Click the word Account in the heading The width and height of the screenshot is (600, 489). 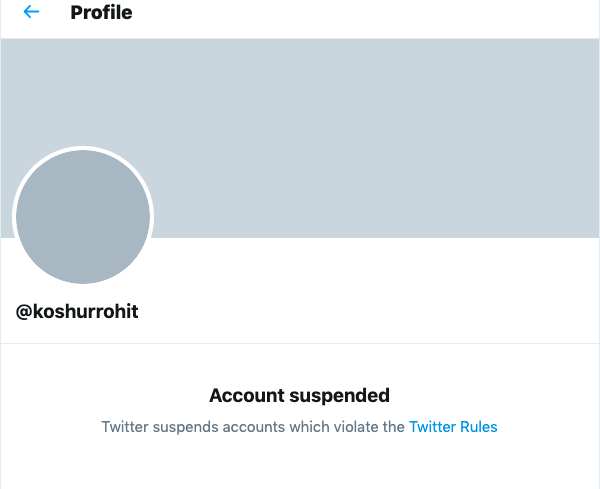246,395
